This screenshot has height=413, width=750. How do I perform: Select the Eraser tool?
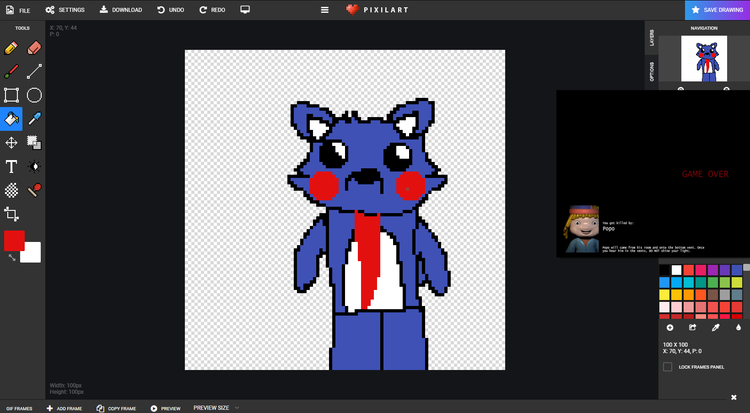click(x=34, y=48)
